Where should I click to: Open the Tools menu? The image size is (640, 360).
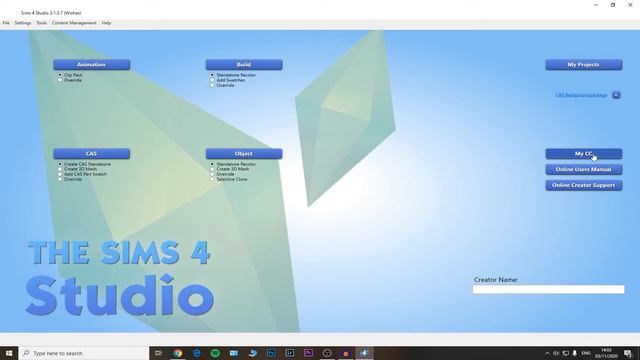click(x=42, y=23)
